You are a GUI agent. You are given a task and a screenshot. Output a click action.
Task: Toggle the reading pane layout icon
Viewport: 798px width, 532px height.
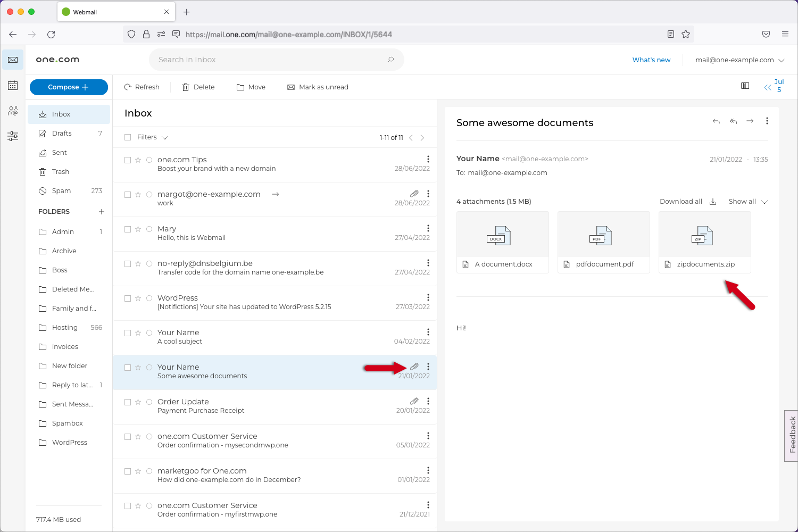[745, 86]
